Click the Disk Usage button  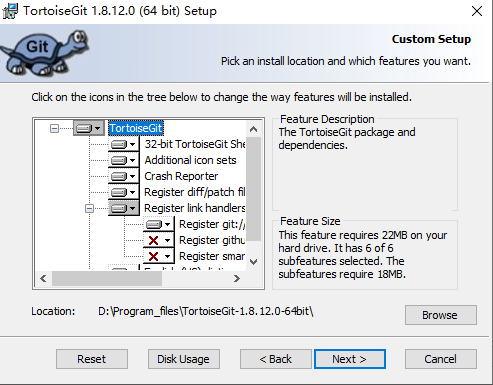coord(184,359)
